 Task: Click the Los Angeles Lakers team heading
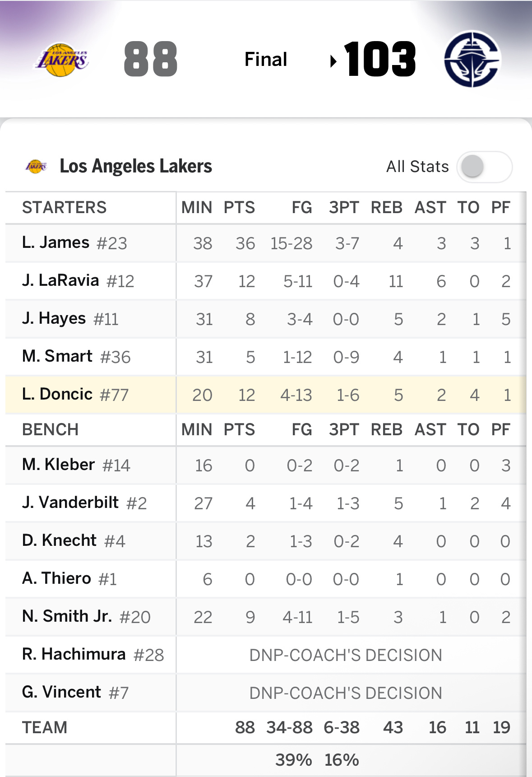click(x=136, y=167)
